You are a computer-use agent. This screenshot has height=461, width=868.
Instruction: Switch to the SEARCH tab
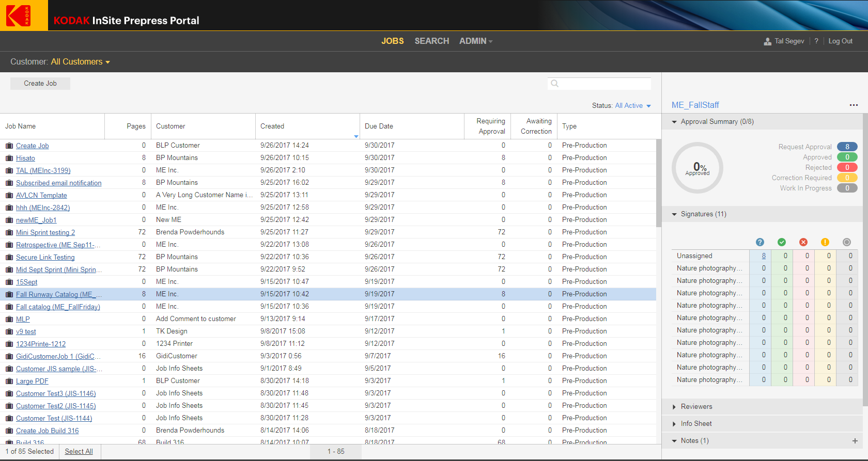point(431,41)
